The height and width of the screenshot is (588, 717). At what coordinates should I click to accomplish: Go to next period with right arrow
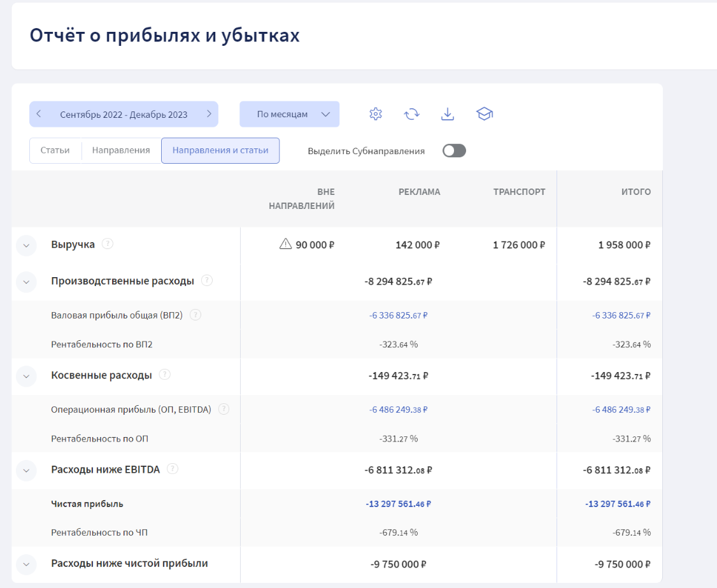click(x=209, y=114)
